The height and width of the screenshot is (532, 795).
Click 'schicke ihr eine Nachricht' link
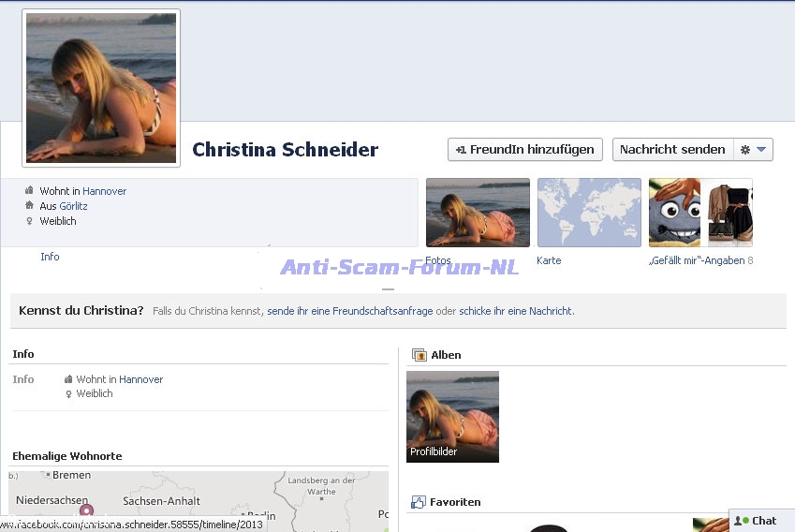pyautogui.click(x=516, y=311)
